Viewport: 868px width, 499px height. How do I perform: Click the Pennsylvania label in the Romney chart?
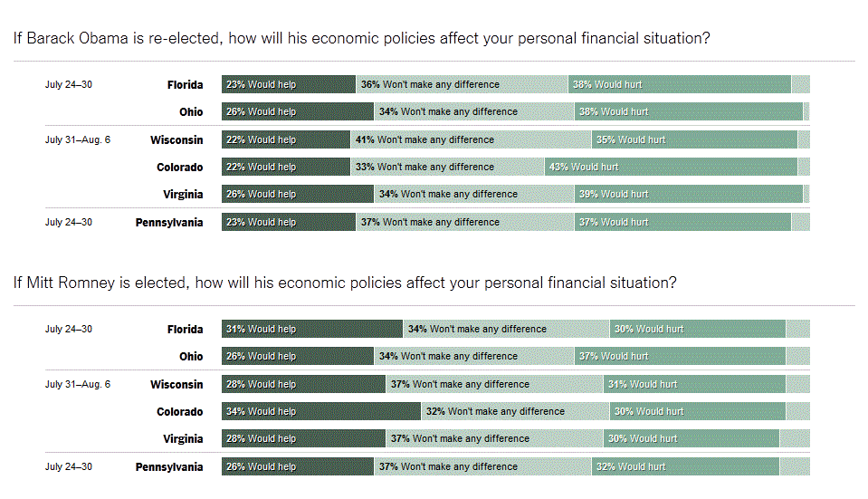[x=169, y=467]
